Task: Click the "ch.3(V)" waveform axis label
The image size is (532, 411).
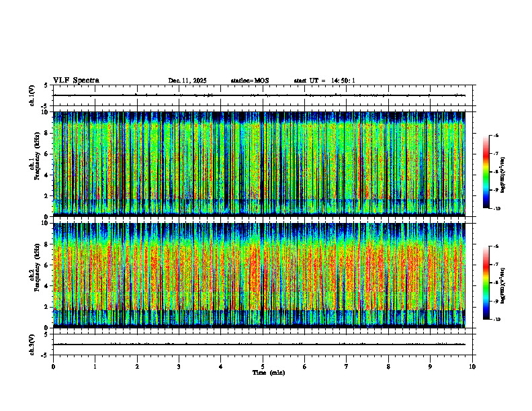Action: [32, 345]
